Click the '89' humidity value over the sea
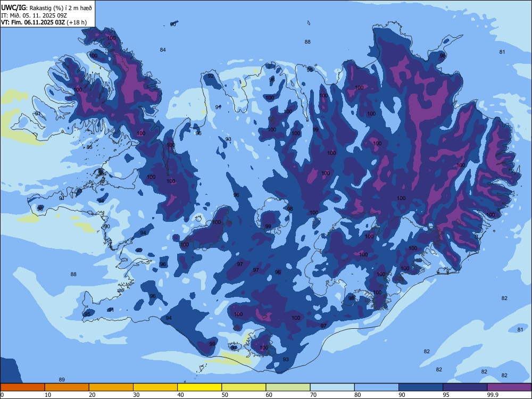This screenshot has width=532, height=399. [62, 380]
